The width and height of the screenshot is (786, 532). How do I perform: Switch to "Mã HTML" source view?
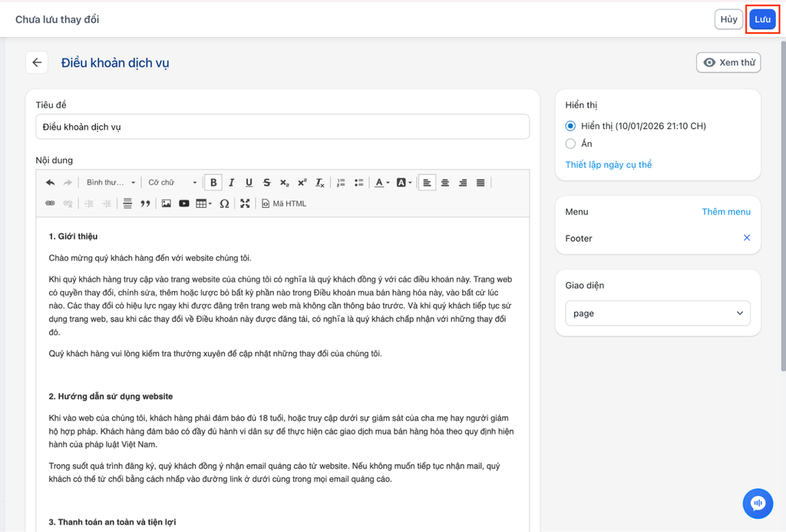click(284, 203)
